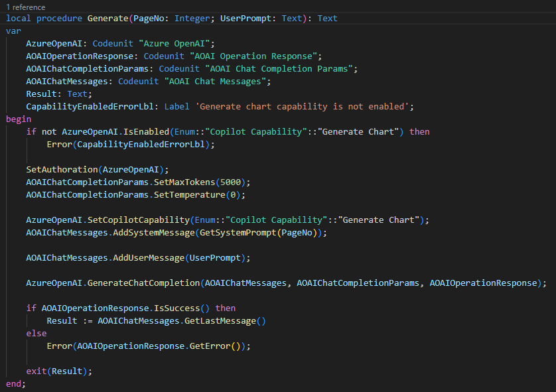Click the "procedure" keyword

[x=59, y=19]
